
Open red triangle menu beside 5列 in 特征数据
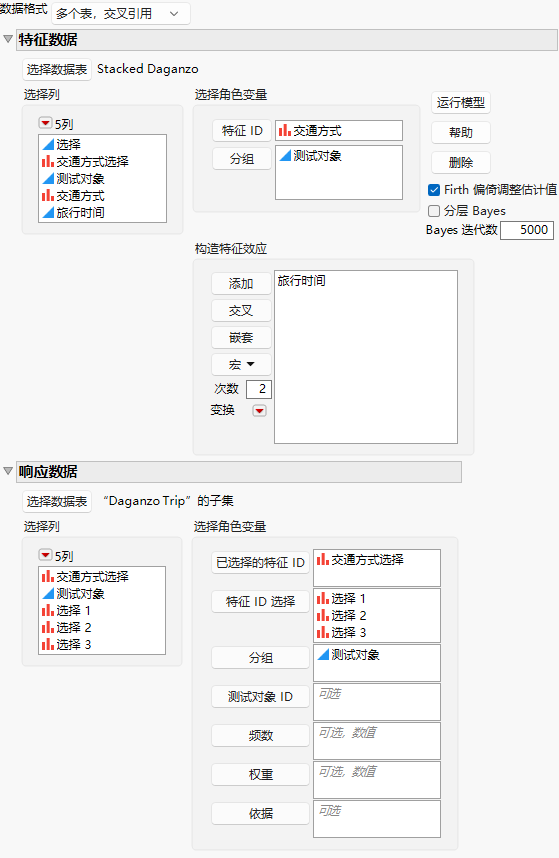point(45,123)
